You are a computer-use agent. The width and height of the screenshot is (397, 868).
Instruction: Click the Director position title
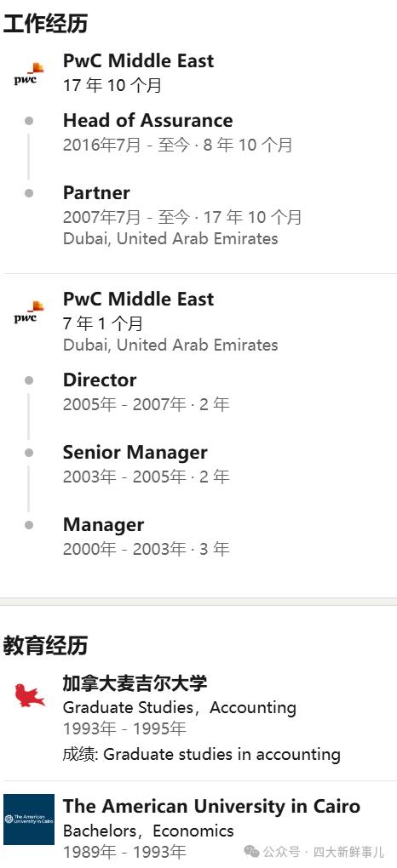99,380
